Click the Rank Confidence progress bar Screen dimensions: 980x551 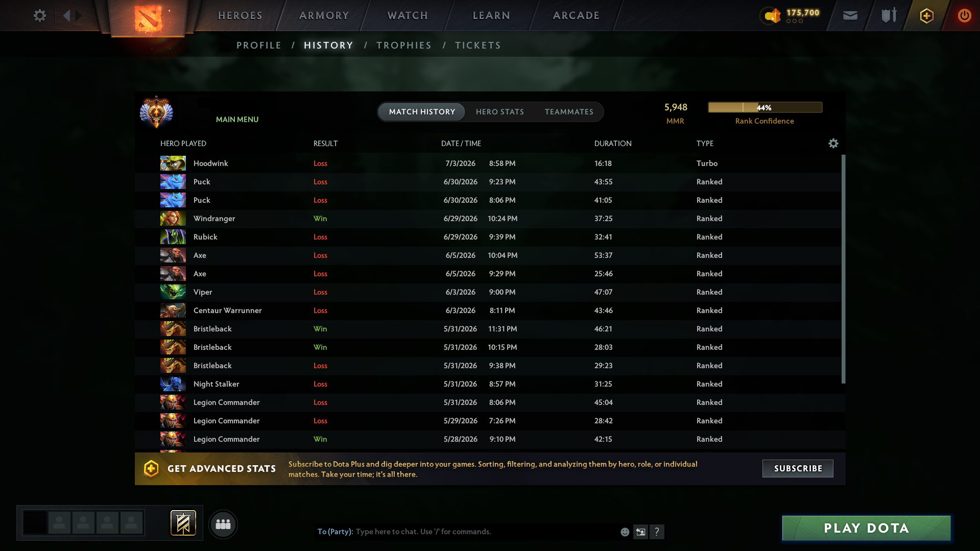pos(765,107)
